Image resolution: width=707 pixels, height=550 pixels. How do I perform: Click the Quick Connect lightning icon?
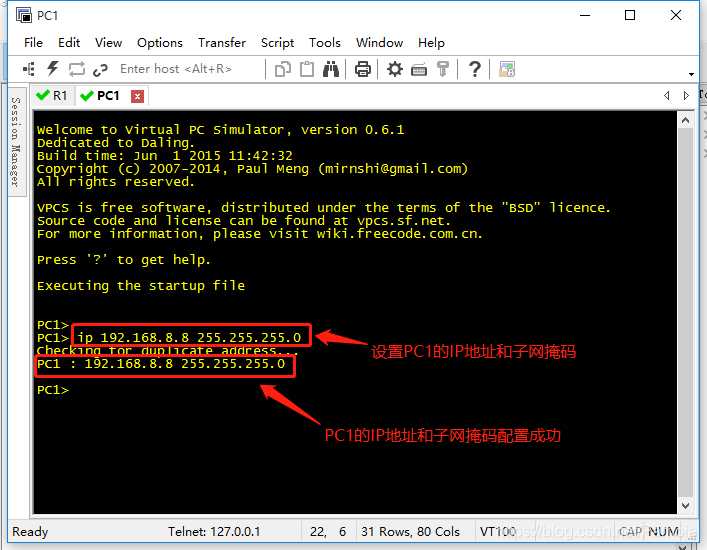[53, 69]
